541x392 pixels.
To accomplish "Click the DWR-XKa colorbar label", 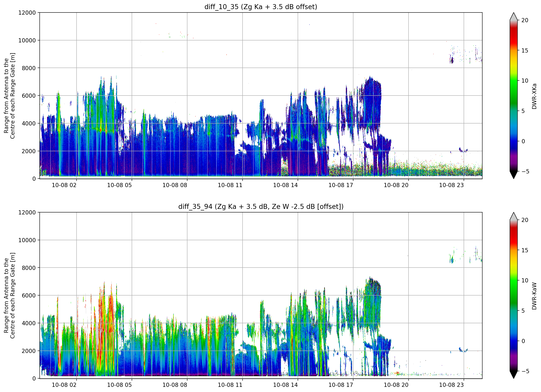I will 534,96.
